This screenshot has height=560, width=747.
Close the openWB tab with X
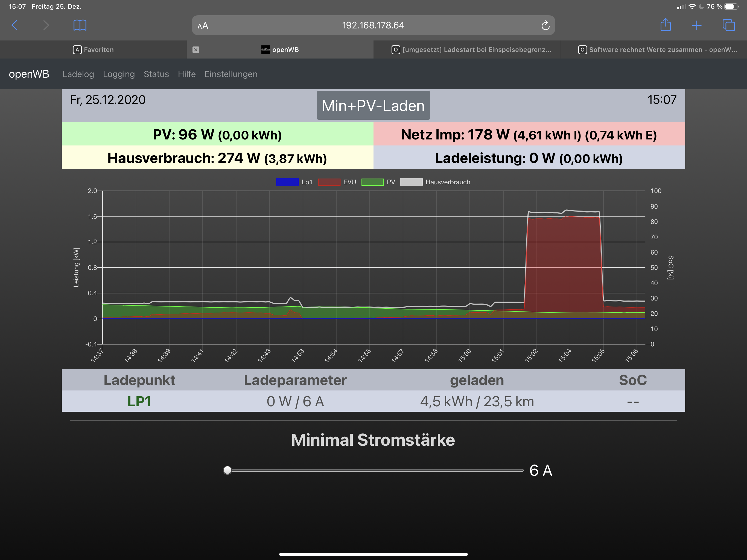pyautogui.click(x=195, y=50)
